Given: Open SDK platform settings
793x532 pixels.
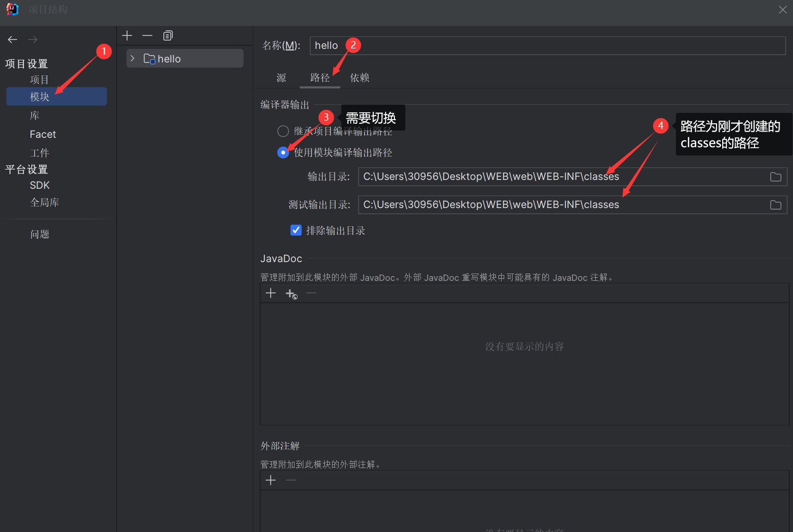Looking at the screenshot, I should [40, 185].
